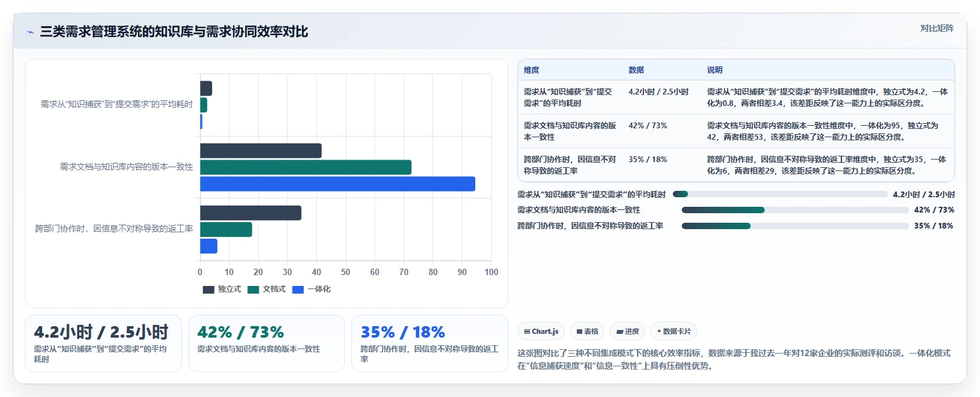Open the blue 35% / 18% stat card
This screenshot has height=397, width=980.
tap(429, 343)
